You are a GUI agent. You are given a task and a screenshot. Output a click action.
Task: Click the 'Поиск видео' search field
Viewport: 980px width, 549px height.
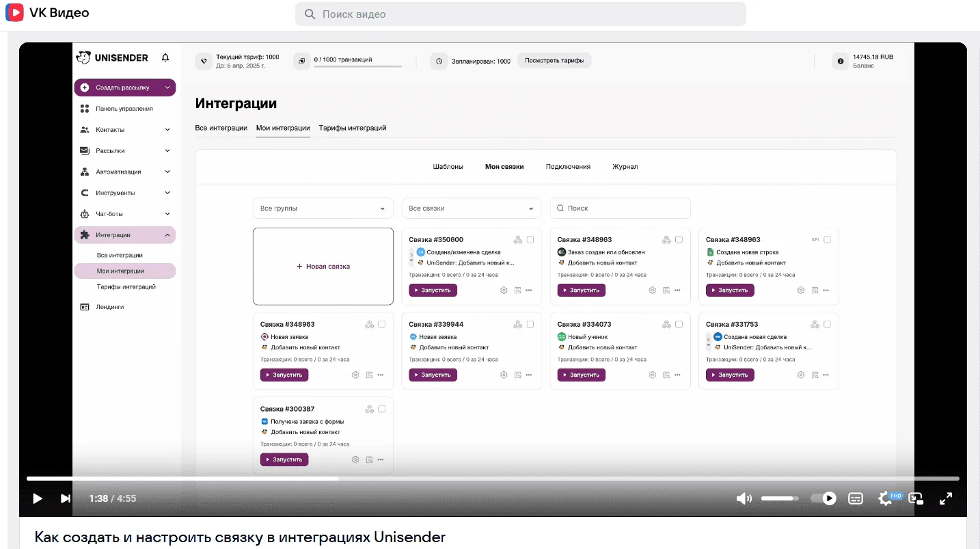[521, 14]
